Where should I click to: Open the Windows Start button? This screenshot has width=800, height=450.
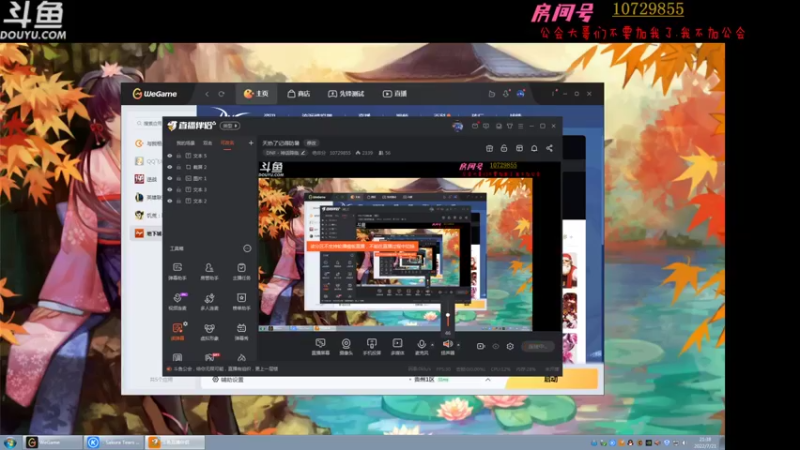10,442
